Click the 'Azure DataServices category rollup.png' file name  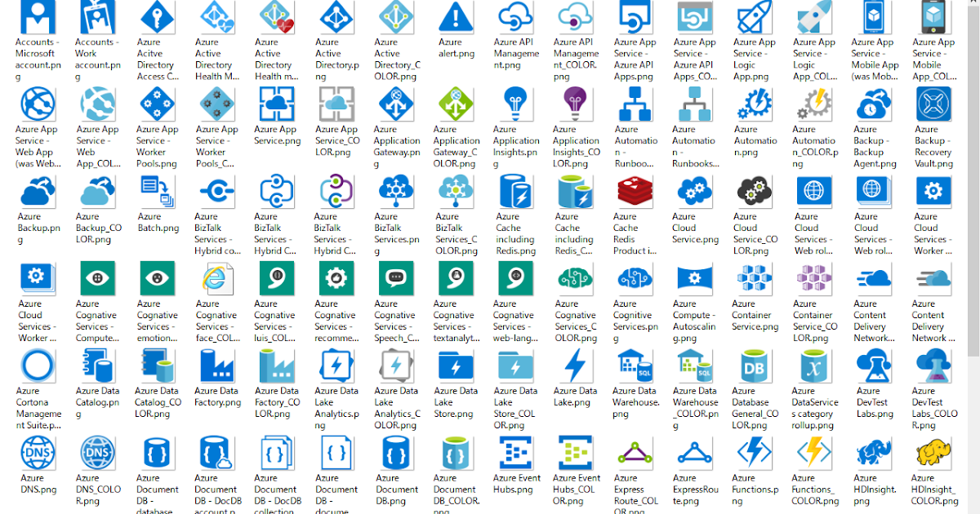pyautogui.click(x=814, y=408)
